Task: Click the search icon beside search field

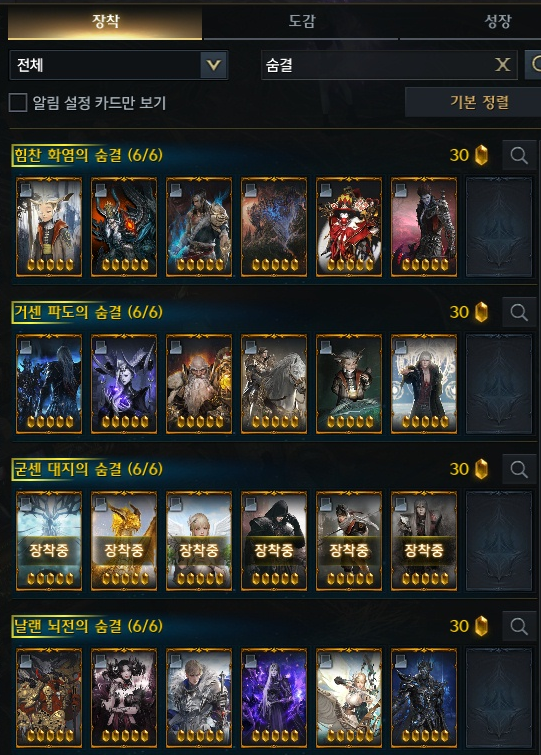Action: point(533,65)
